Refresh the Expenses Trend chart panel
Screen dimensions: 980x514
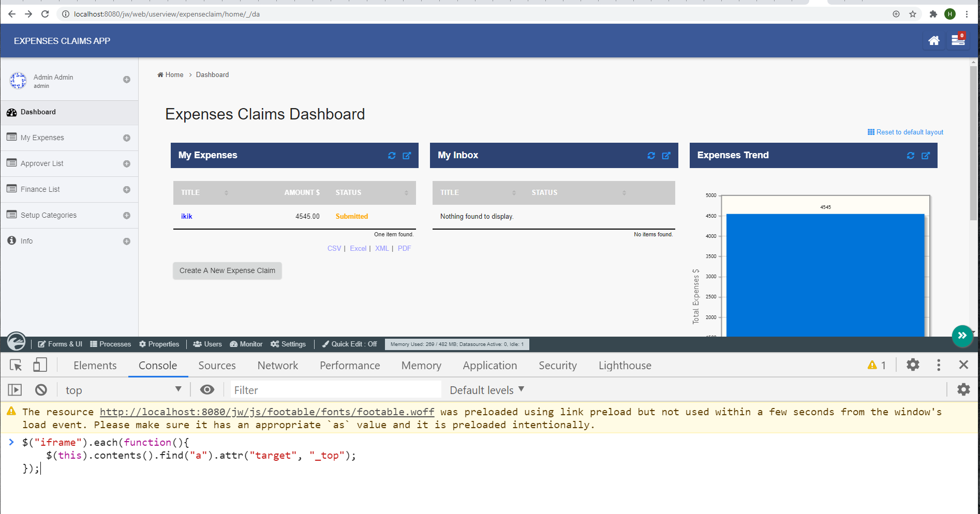(911, 156)
